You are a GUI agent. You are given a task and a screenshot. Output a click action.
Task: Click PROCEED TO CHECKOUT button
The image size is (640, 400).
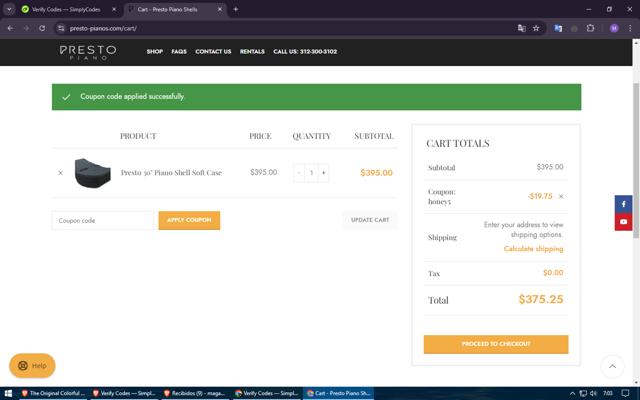tap(496, 344)
